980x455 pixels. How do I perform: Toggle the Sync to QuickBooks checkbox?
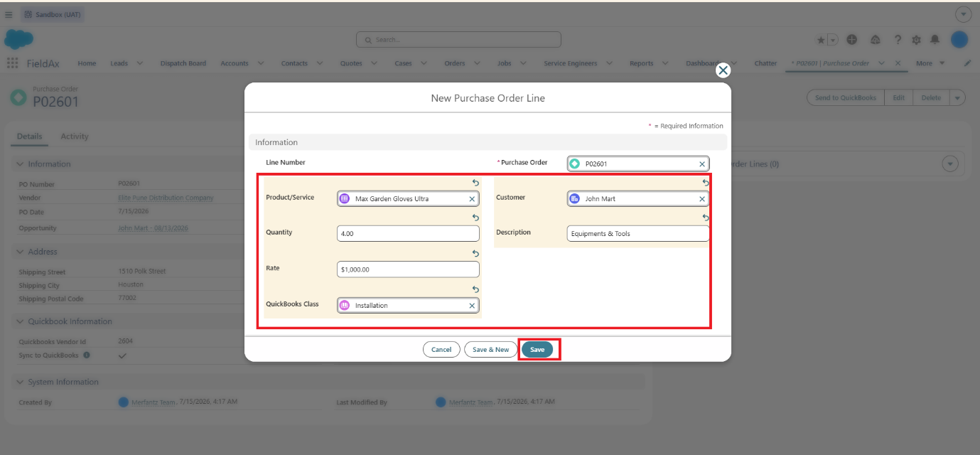122,355
